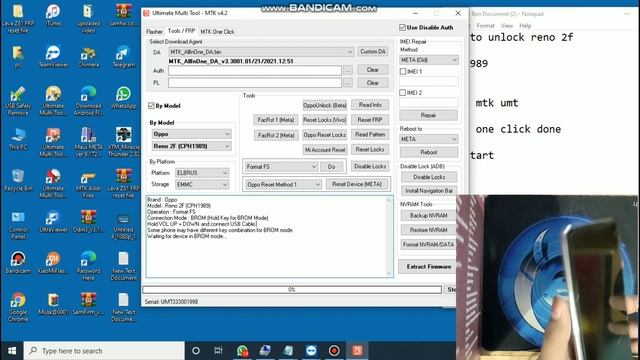Click the Windows Start button

12,351
